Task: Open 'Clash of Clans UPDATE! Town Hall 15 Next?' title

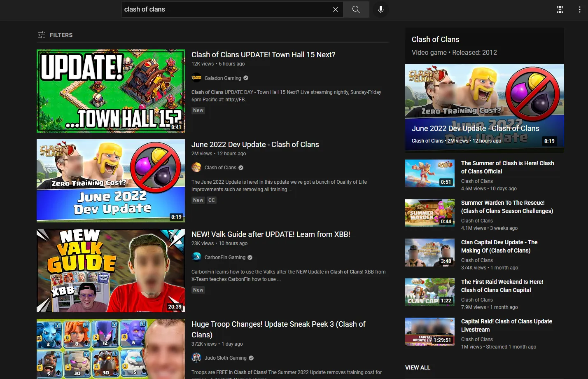Action: pos(264,55)
